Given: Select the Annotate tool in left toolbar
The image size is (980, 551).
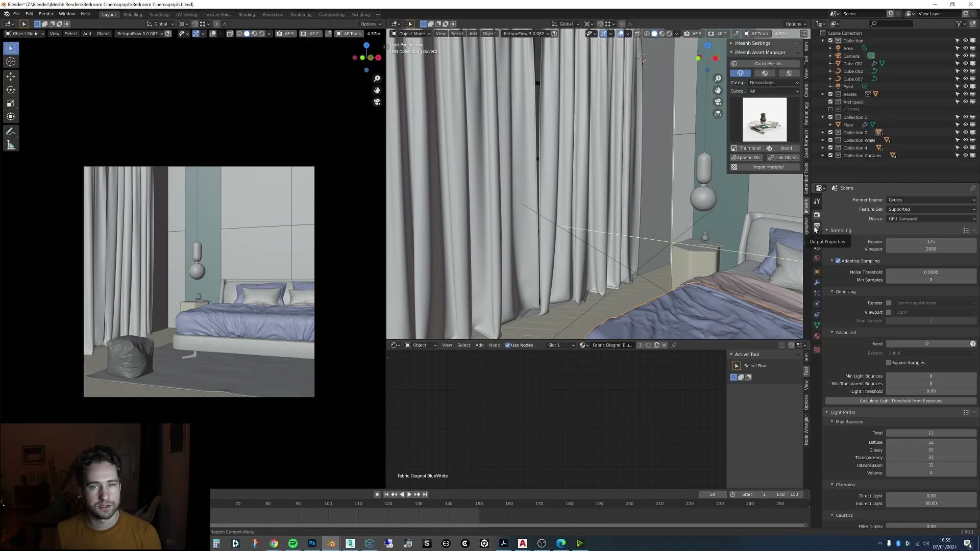Looking at the screenshot, I should click(x=11, y=132).
